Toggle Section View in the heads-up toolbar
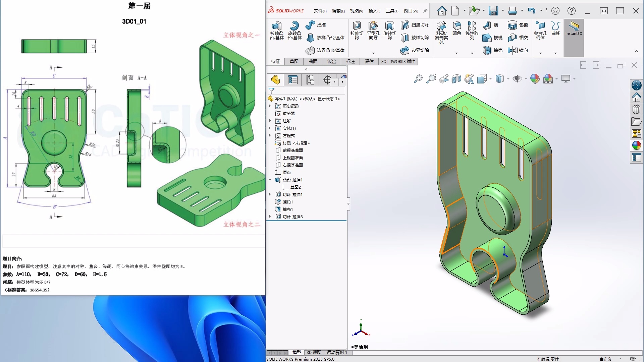Screen dimensions: 644x362 point(456,78)
